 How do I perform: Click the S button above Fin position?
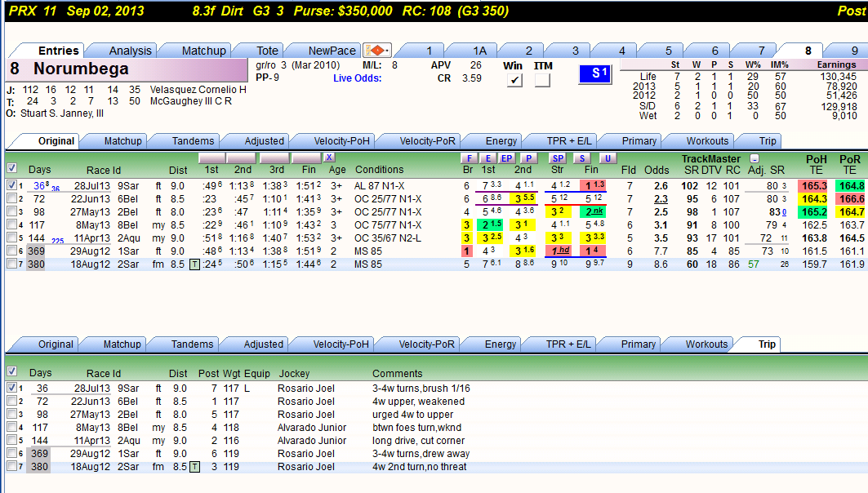click(582, 158)
